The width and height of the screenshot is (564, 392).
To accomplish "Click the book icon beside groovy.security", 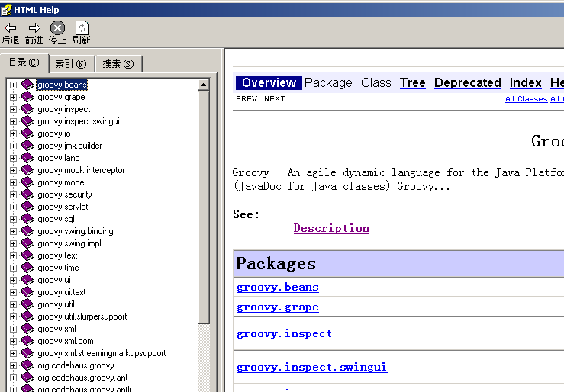I will 27,194.
